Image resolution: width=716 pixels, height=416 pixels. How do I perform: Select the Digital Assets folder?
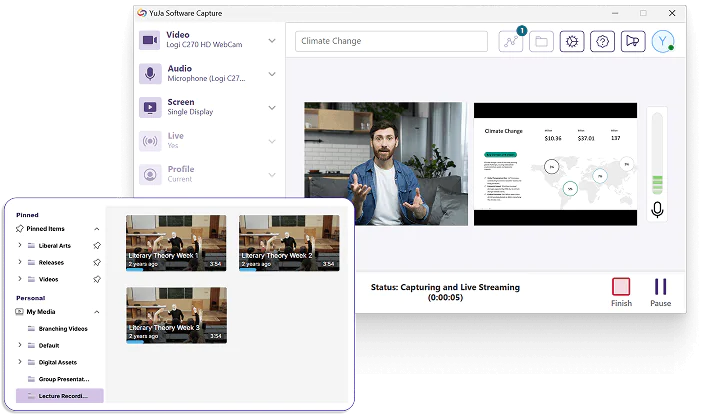coord(58,363)
